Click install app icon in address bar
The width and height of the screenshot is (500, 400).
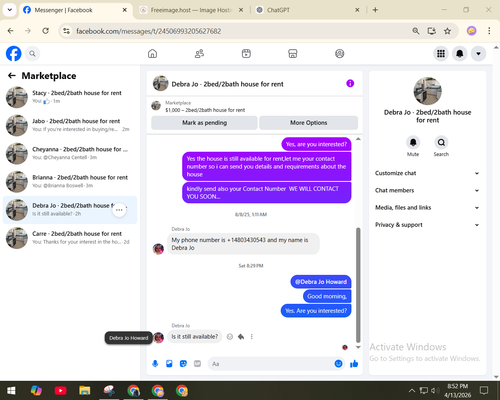coord(431,31)
